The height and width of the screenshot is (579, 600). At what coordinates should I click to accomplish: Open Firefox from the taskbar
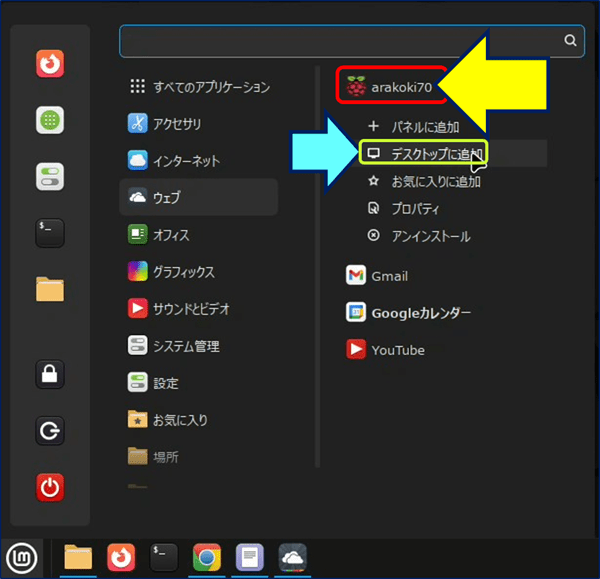[x=121, y=557]
